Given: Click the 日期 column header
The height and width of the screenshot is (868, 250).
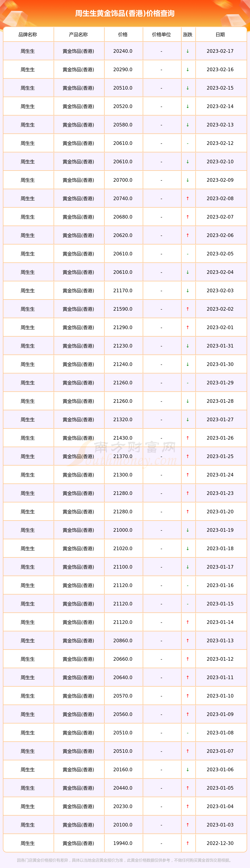Looking at the screenshot, I should 220,34.
